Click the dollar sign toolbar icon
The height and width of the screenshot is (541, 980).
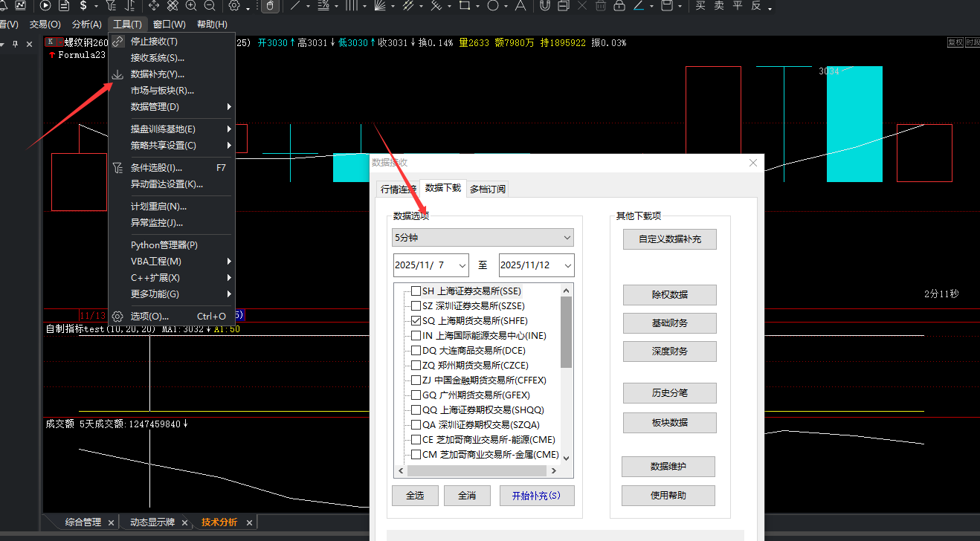pos(83,6)
